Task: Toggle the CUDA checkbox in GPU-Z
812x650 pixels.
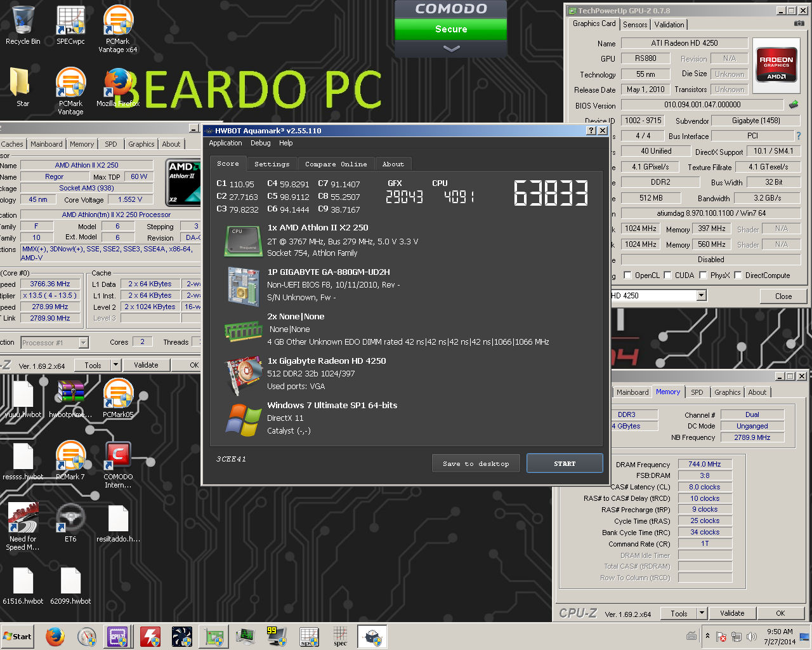Action: [x=667, y=275]
